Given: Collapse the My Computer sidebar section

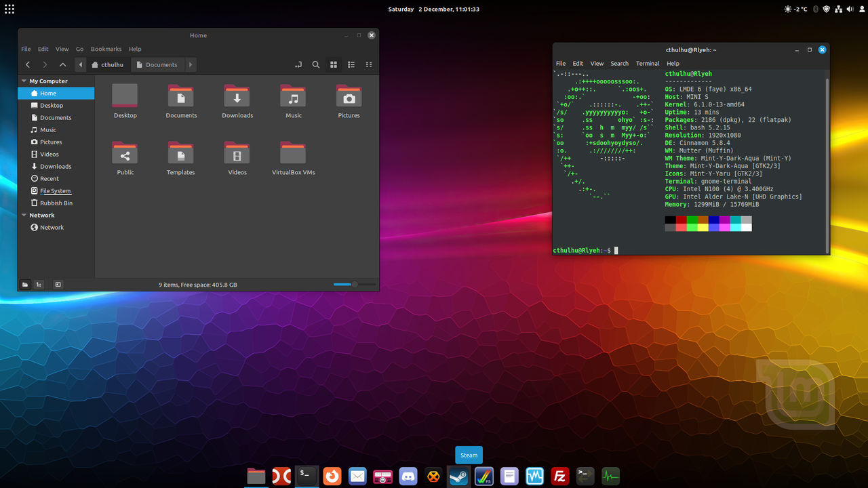Looking at the screenshot, I should coord(24,81).
